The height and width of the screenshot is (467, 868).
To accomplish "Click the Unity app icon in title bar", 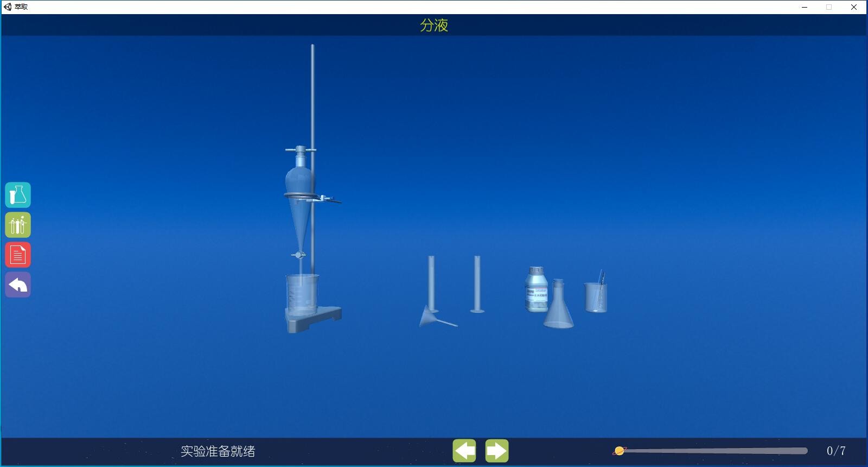I will pos(8,7).
